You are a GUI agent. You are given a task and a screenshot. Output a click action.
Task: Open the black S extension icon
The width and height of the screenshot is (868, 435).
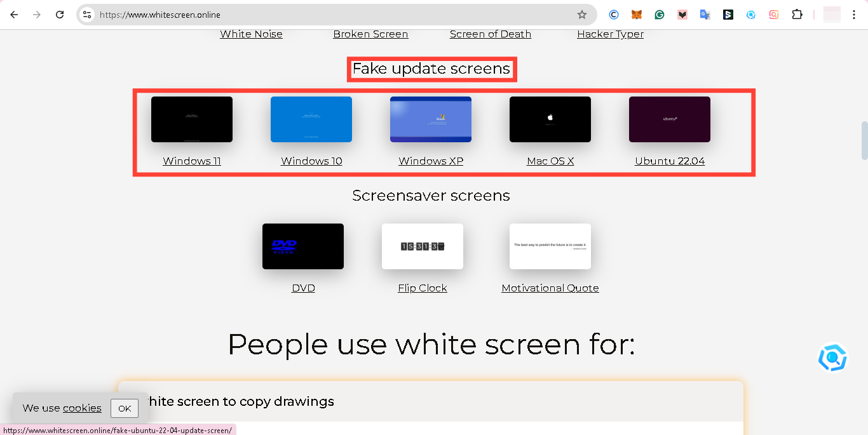click(x=728, y=15)
